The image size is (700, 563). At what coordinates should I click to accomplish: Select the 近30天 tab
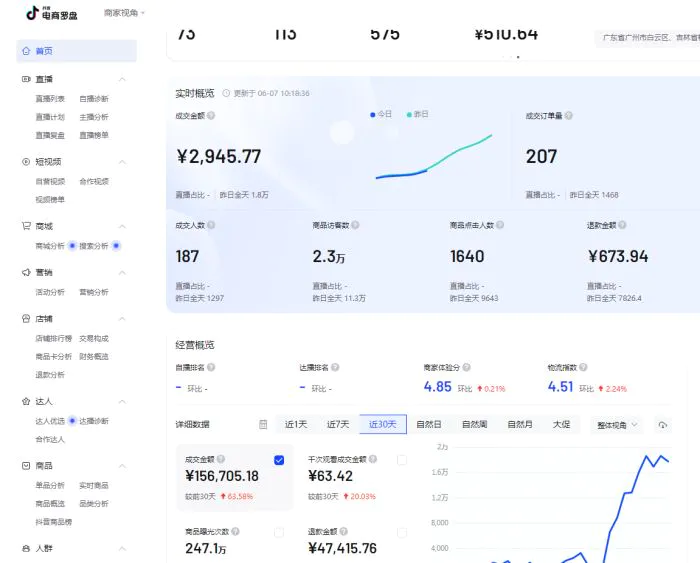pos(383,424)
